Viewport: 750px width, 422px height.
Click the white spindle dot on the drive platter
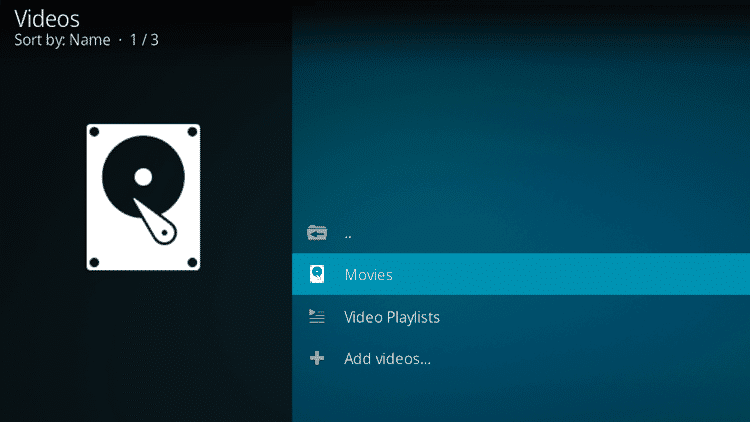(143, 177)
